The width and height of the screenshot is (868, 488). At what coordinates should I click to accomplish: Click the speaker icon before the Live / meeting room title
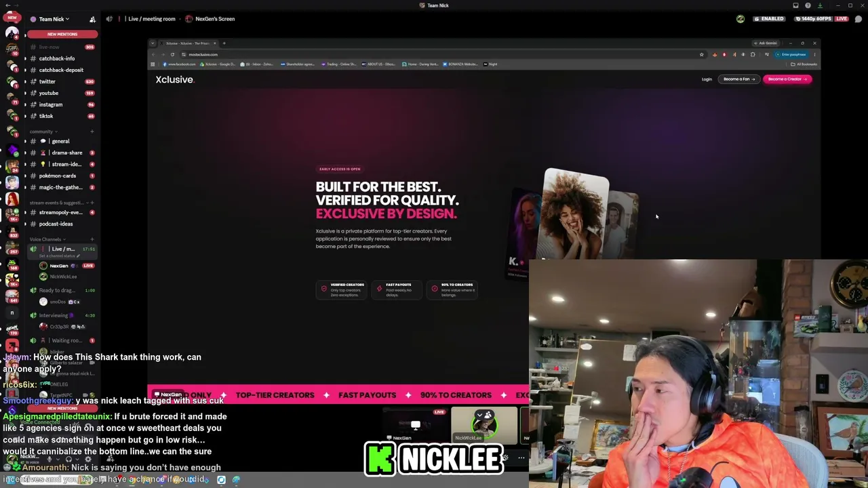pyautogui.click(x=109, y=19)
